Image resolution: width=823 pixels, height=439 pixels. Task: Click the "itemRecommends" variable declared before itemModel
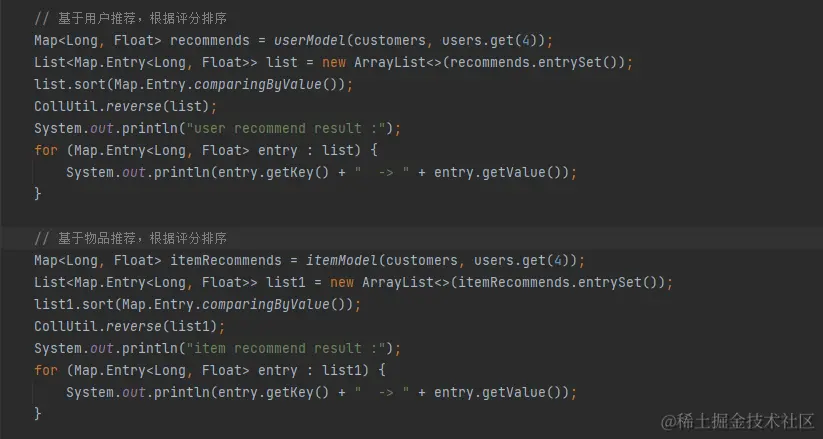(x=226, y=260)
